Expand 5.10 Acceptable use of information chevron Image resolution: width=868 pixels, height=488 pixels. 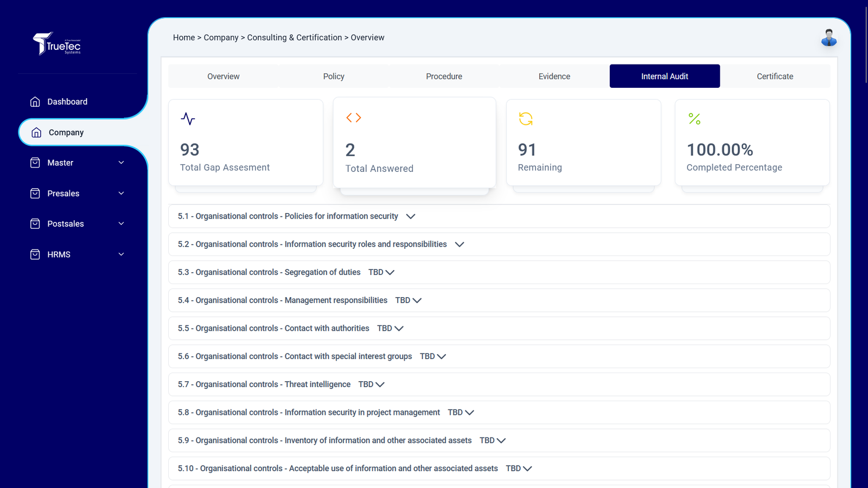(527, 468)
